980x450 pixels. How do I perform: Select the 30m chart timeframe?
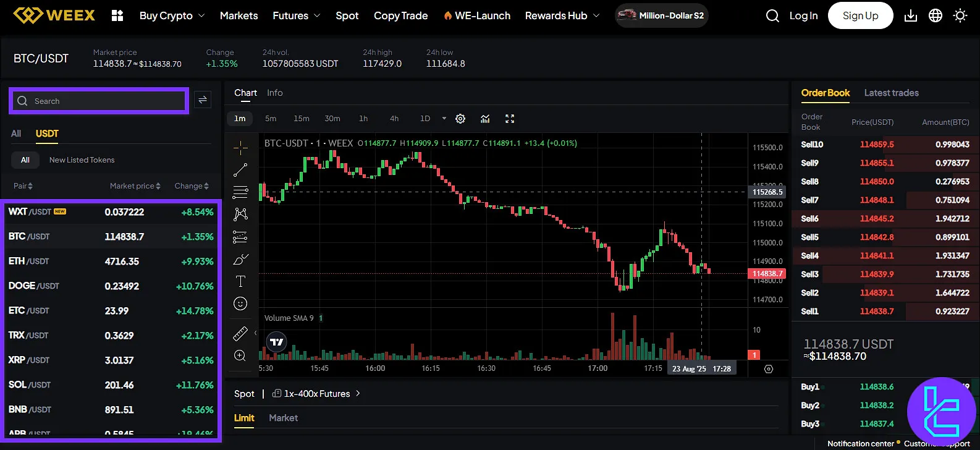coord(332,119)
